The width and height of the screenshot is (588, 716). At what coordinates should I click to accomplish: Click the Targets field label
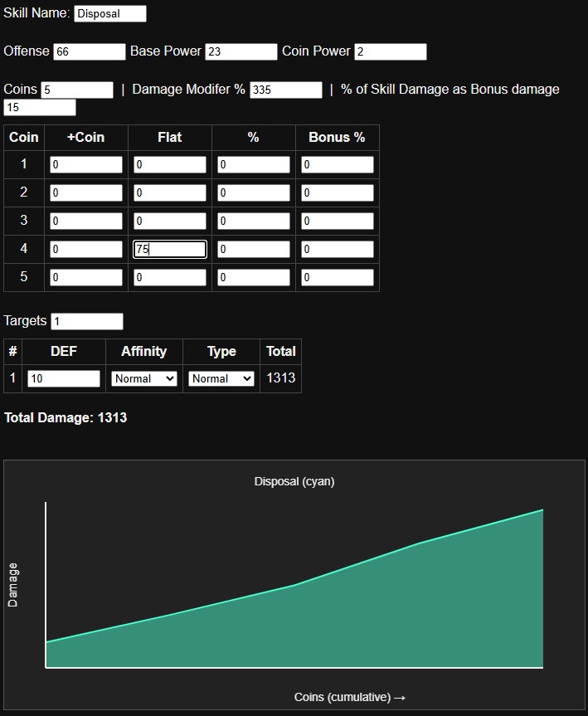coord(25,320)
